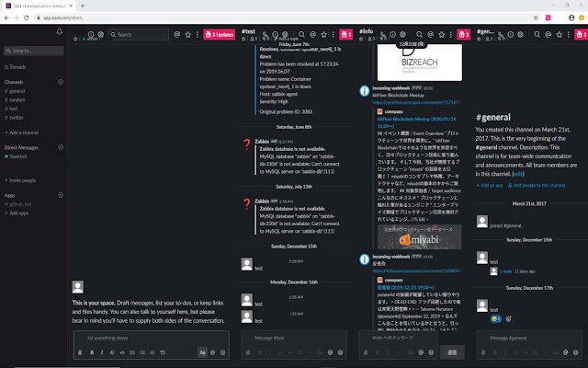Open settings gear in #test header
The image size is (588, 368).
[285, 35]
